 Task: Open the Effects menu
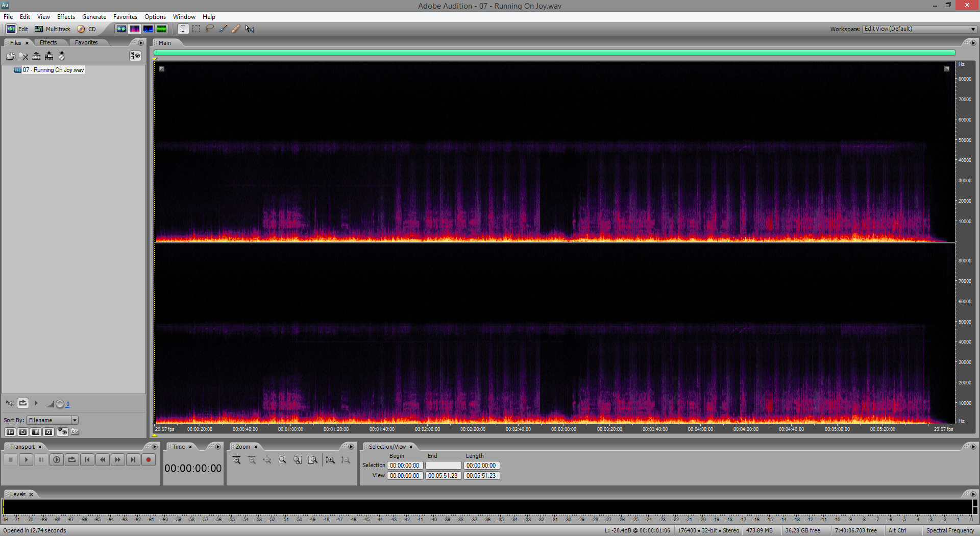pyautogui.click(x=66, y=17)
